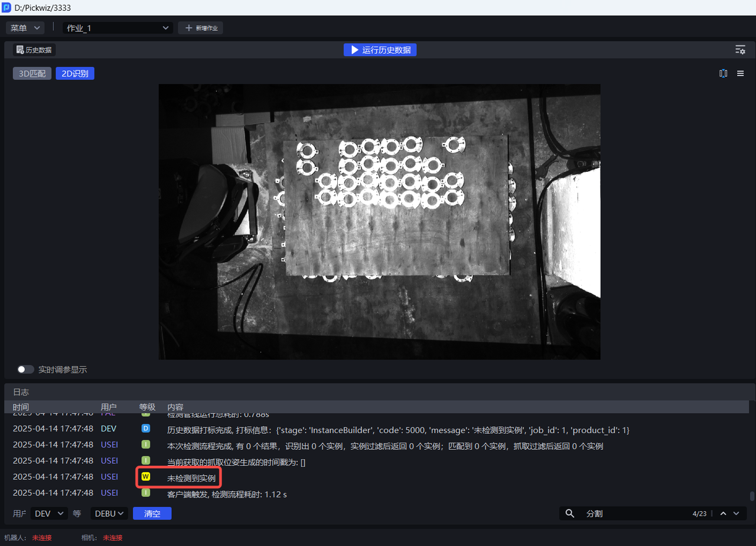Click the log search field containing 分割
Image resolution: width=756 pixels, height=546 pixels.
click(x=632, y=514)
